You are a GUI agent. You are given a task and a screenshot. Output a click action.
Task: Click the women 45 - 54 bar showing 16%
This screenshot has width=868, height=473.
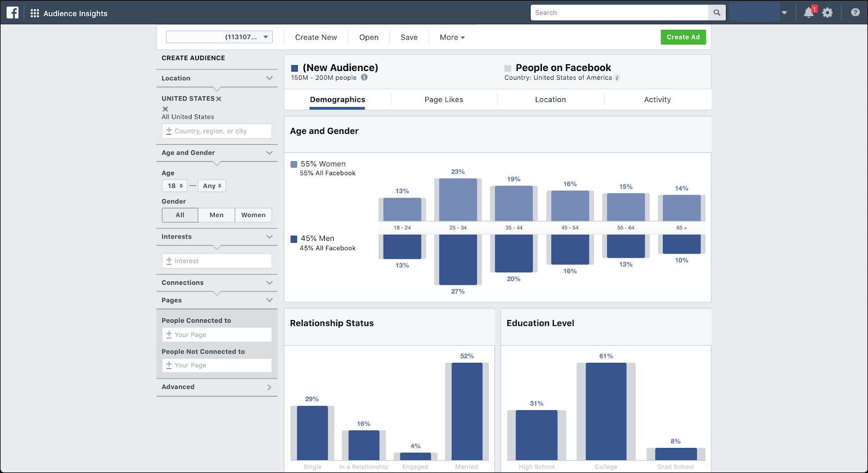(570, 206)
